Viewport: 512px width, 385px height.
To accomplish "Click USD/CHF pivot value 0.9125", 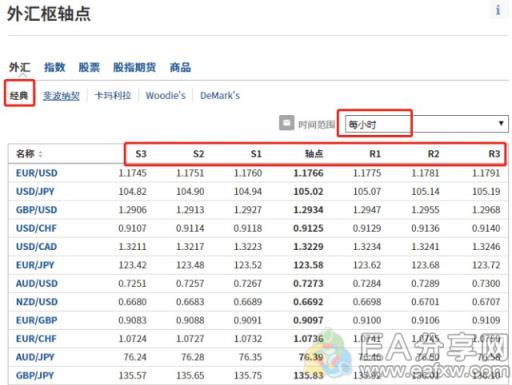I will pos(308,228).
